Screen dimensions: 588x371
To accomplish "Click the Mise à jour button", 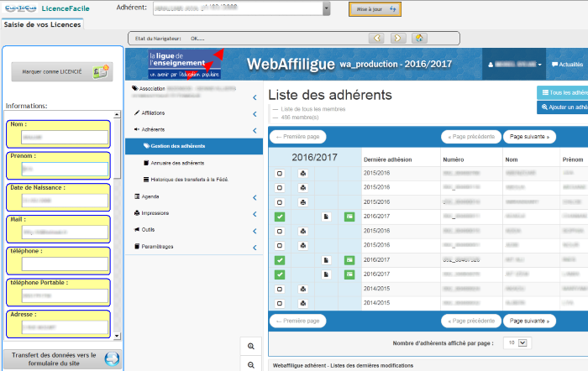I will tap(375, 9).
